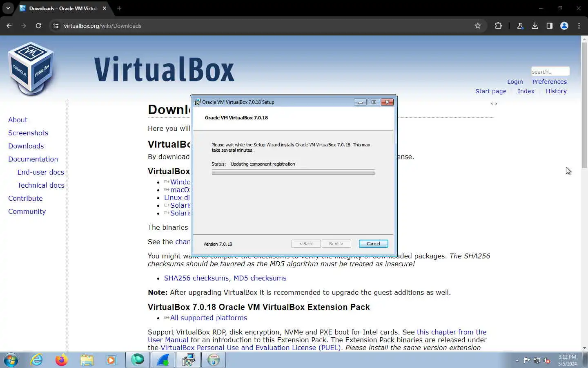Open the Index link

(x=526, y=91)
